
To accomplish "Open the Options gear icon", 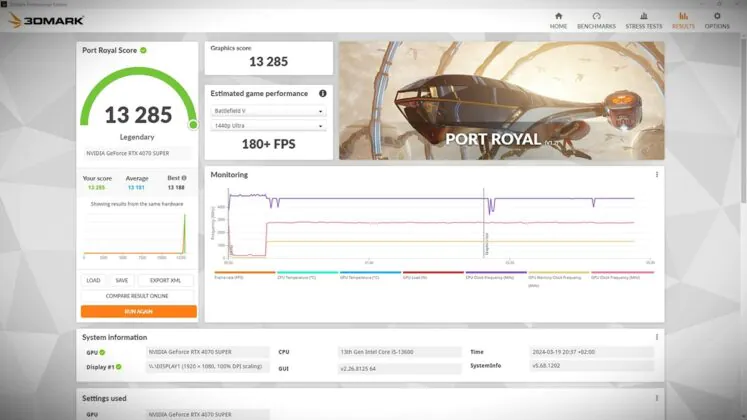I will point(717,16).
